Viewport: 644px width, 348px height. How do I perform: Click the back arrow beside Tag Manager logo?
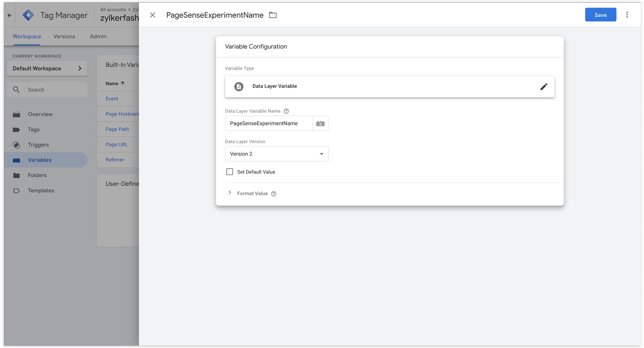[x=10, y=15]
